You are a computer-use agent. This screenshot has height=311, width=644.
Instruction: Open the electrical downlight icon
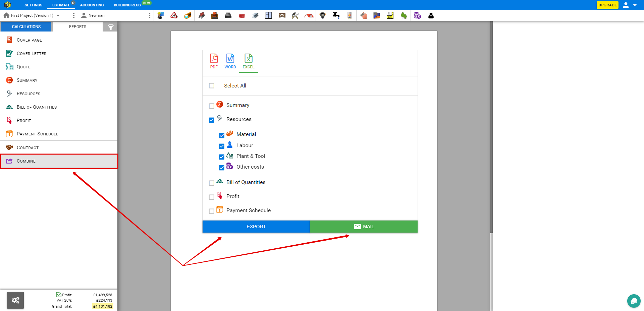pyautogui.click(x=323, y=15)
